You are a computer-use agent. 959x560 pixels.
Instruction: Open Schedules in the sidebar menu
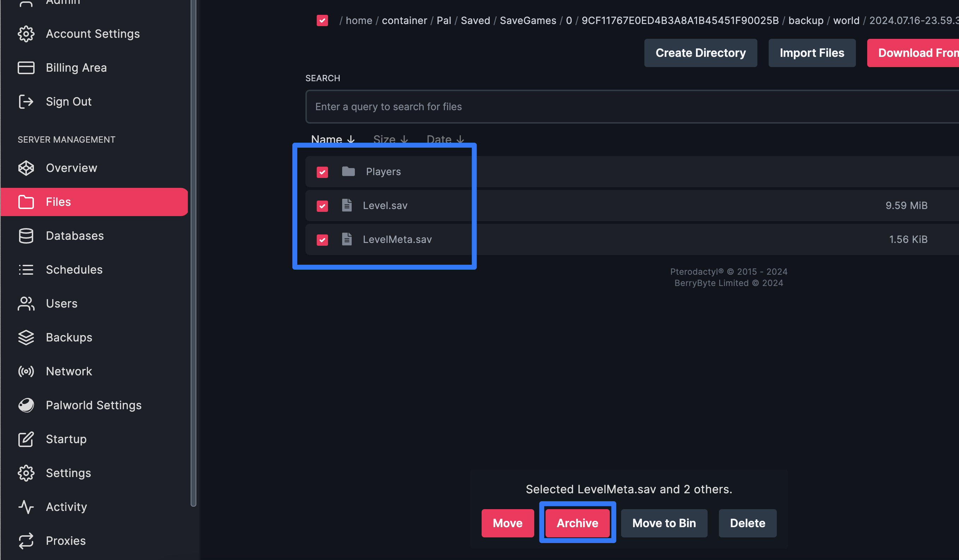(74, 270)
